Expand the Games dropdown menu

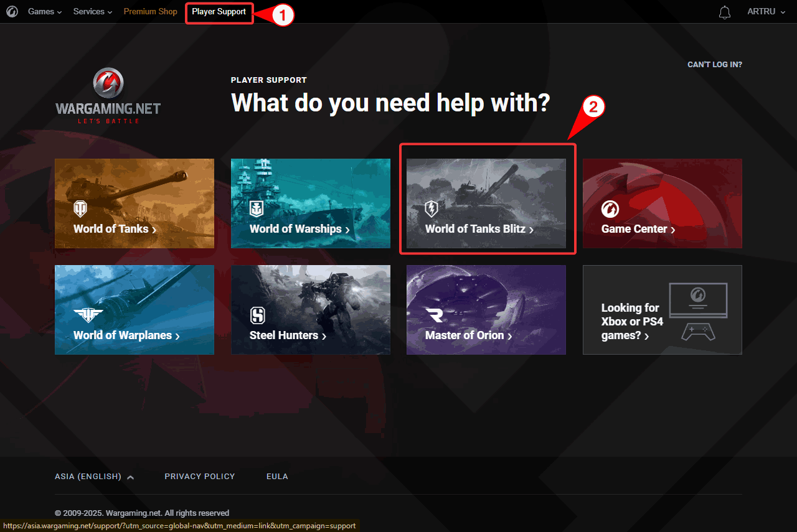click(x=45, y=12)
